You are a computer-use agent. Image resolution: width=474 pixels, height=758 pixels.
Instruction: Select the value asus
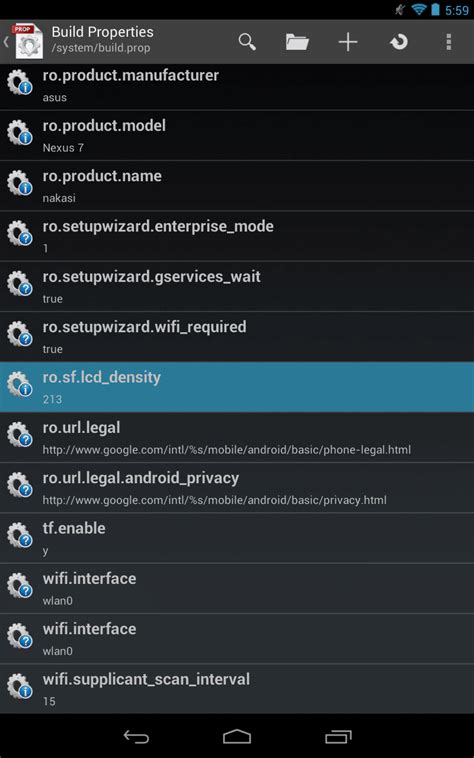[55, 98]
